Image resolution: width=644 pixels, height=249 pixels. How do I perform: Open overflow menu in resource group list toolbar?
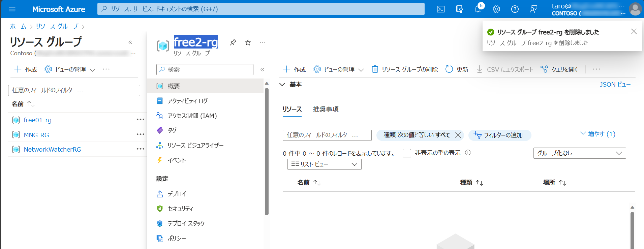(106, 69)
